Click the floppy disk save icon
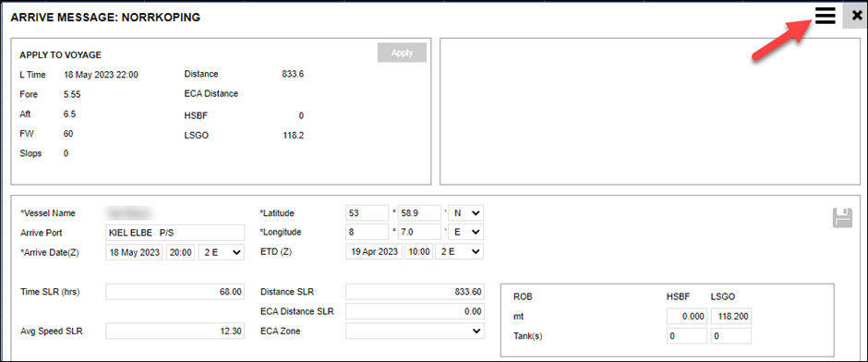Viewport: 868px width, 362px height. (841, 218)
